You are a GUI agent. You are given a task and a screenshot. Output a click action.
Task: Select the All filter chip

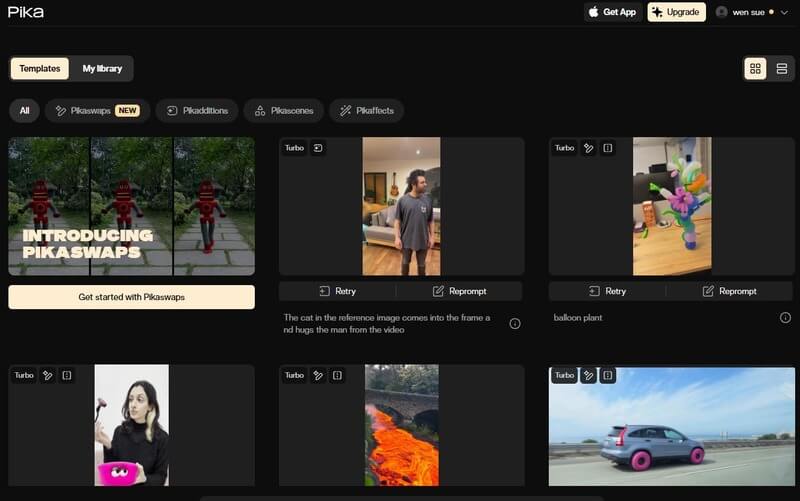pos(24,111)
